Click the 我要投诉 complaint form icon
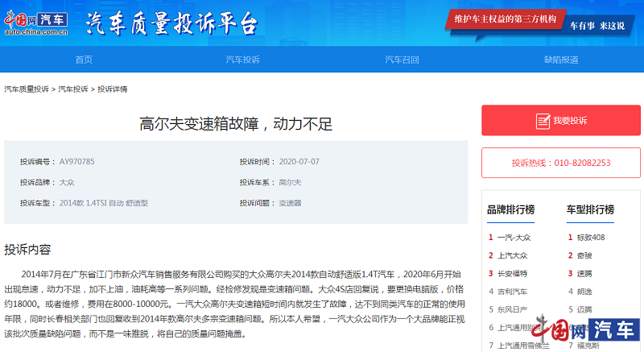This screenshot has width=644, height=352. pos(542,121)
